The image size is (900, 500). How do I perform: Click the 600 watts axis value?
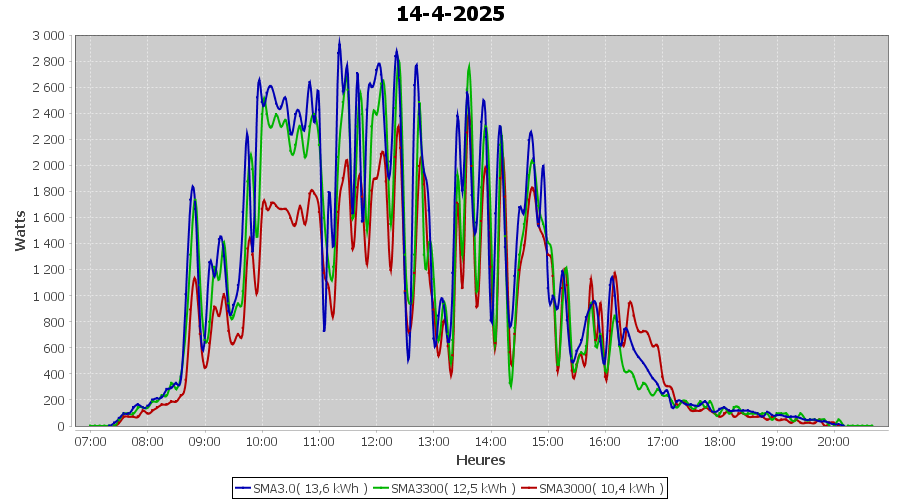(55, 348)
